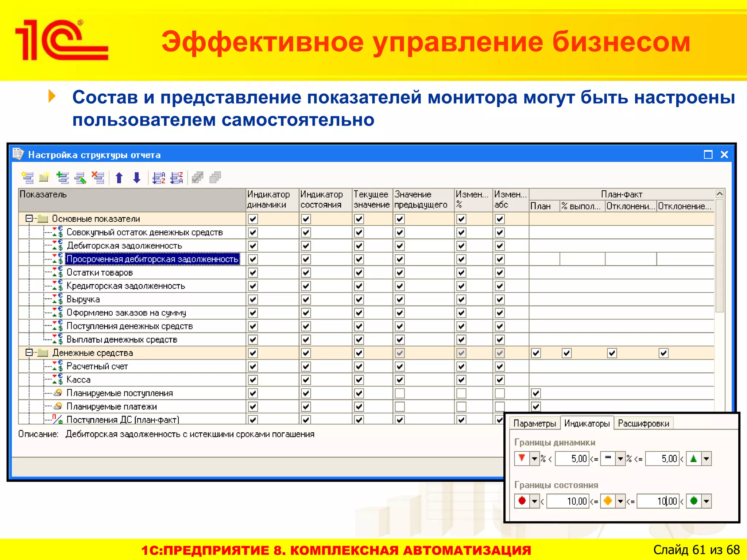Toggle Индикатор динамики for Основные показатели
This screenshot has width=747, height=560.
point(253,219)
